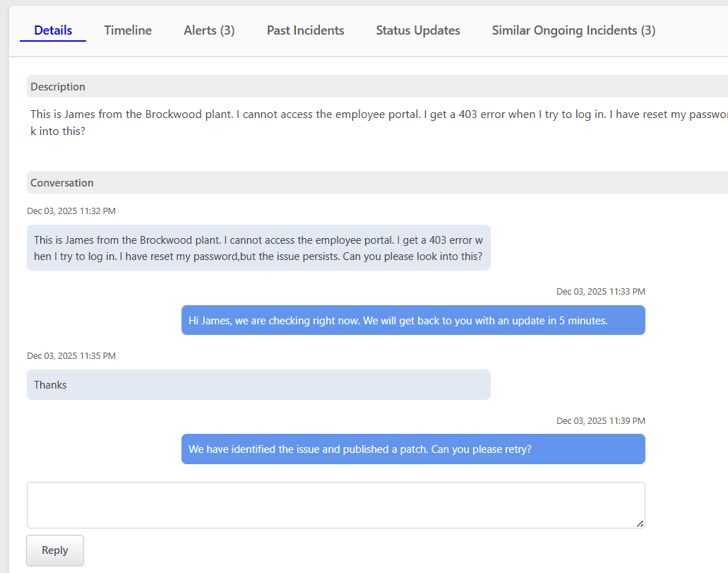Open the Alerts (3) tab
The width and height of the screenshot is (728, 573).
click(208, 30)
